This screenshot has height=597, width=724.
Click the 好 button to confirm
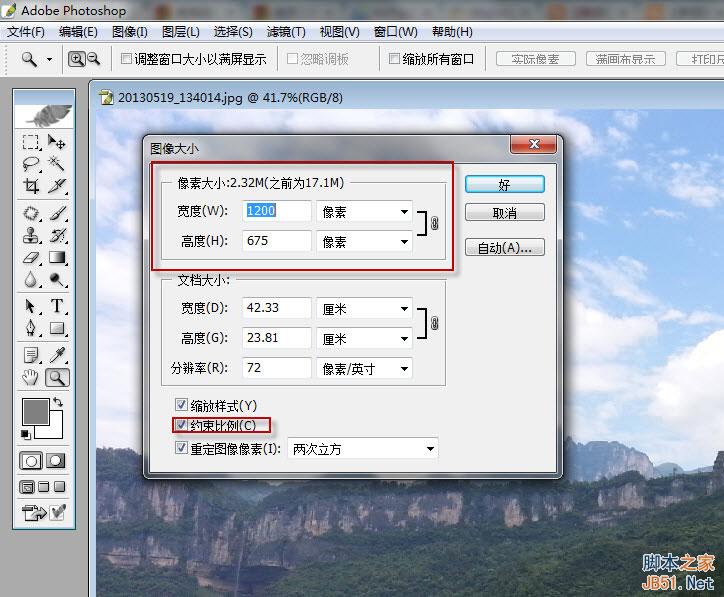505,184
